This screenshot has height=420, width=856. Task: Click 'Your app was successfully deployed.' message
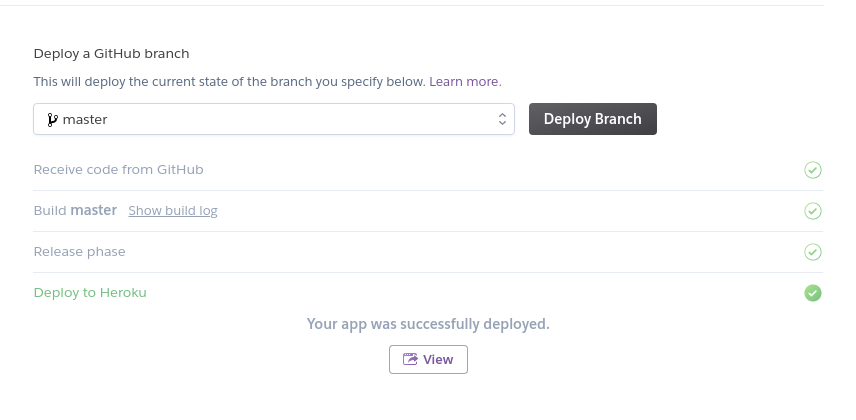tap(428, 324)
